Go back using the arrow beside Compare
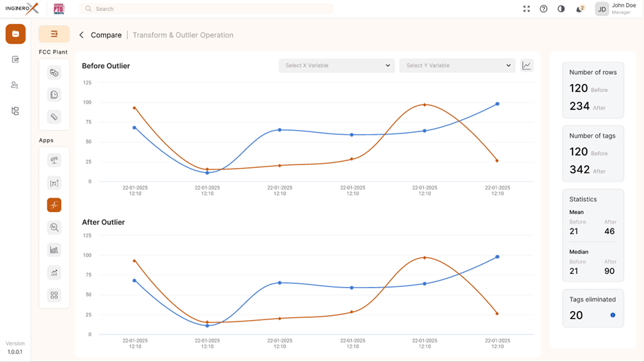The image size is (644, 362). pyautogui.click(x=82, y=35)
